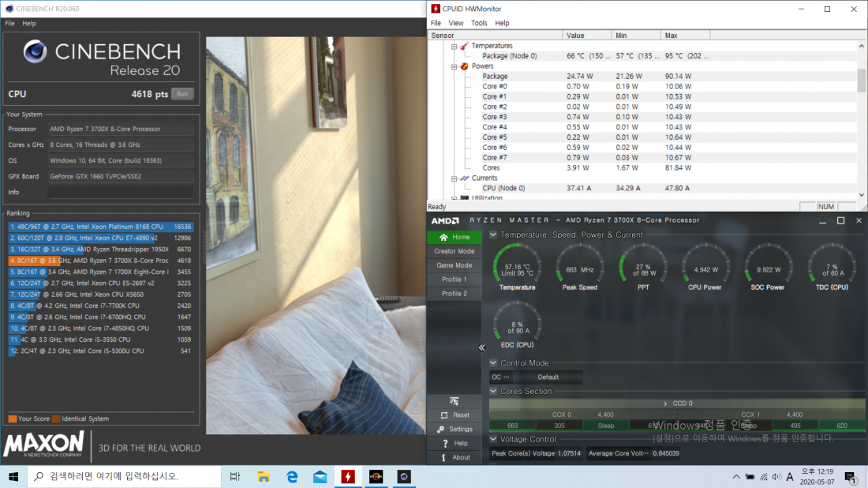Select Intel Xeon Platinum 8168 ranking row
The width and height of the screenshot is (868, 488).
click(101, 227)
